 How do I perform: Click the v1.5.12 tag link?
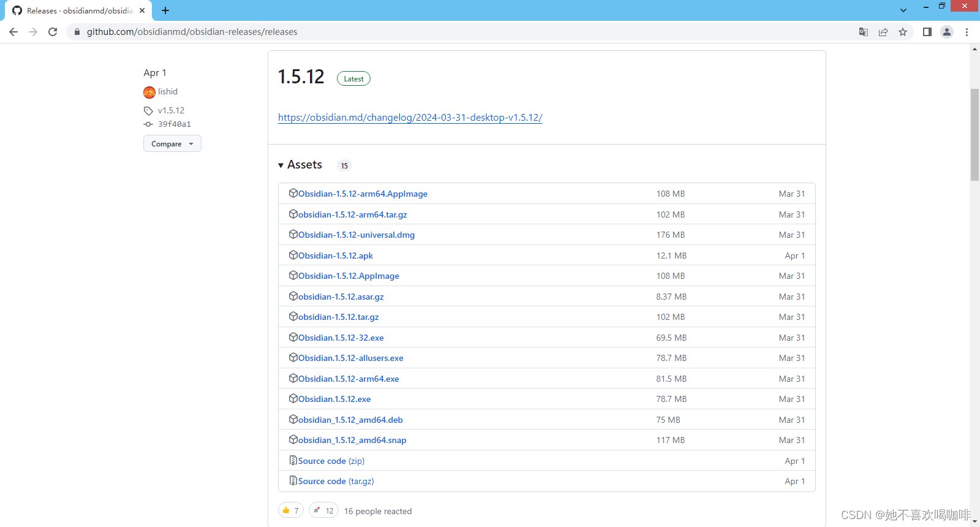click(x=171, y=110)
